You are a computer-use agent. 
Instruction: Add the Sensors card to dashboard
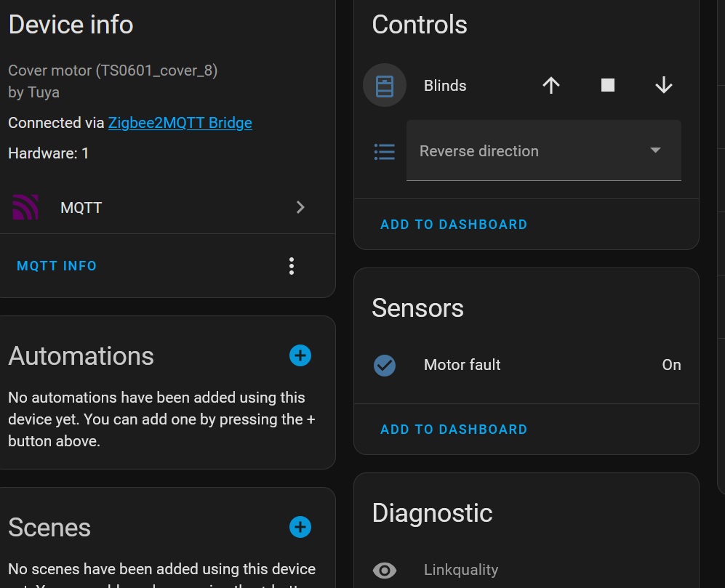454,430
